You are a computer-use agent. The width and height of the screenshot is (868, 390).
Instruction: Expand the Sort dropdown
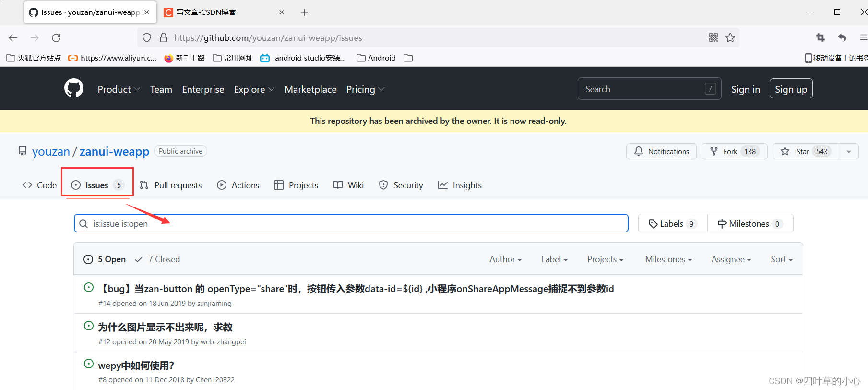782,259
